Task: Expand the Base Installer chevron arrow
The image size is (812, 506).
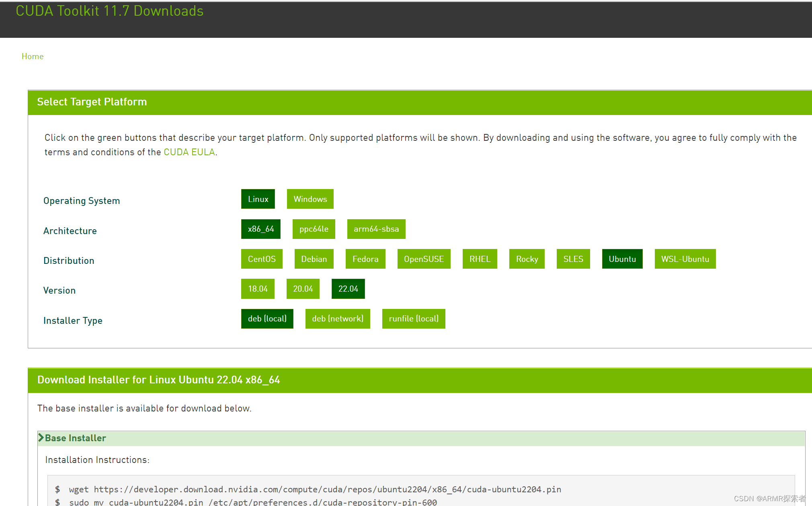Action: [41, 438]
